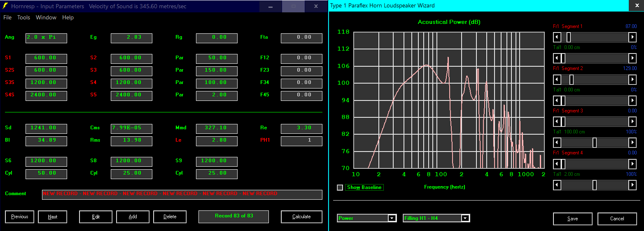Open the Help menu
Viewport: 644px width, 231px height.
tap(68, 17)
